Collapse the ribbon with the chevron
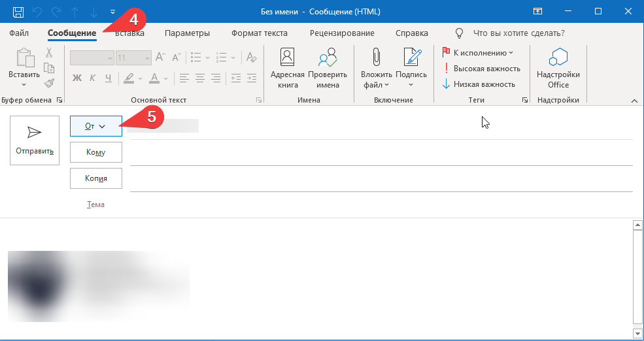This screenshot has height=341, width=644. (634, 101)
